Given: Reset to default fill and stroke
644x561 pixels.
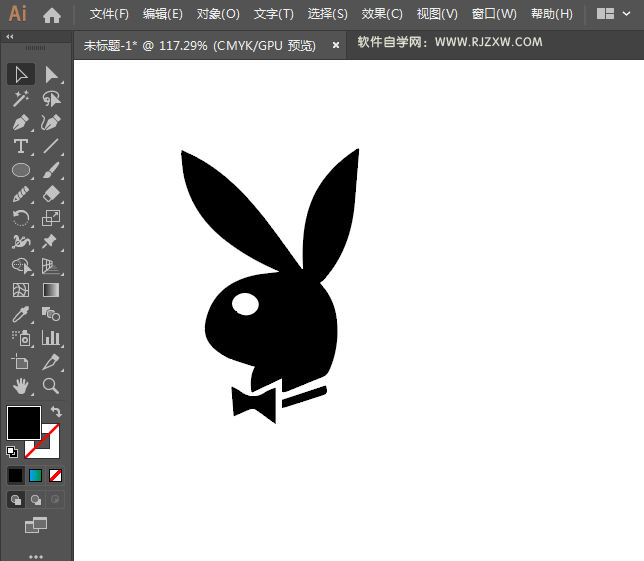Looking at the screenshot, I should click(x=12, y=452).
